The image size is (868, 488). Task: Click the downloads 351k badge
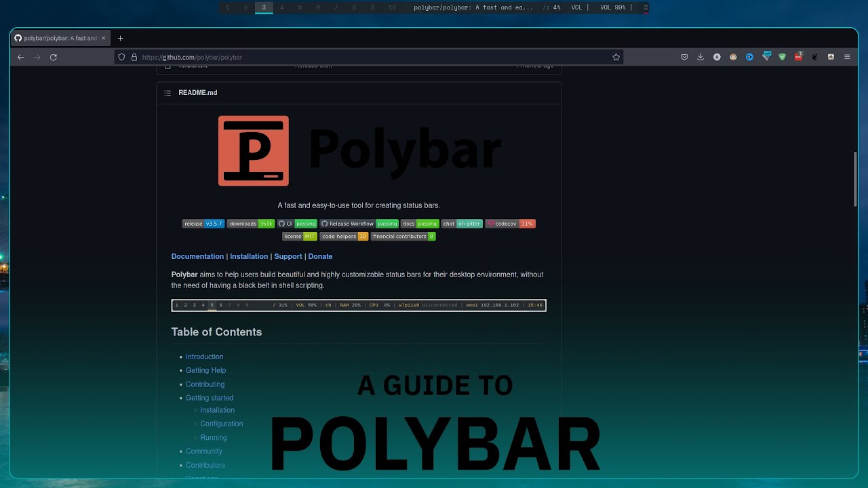(250, 224)
